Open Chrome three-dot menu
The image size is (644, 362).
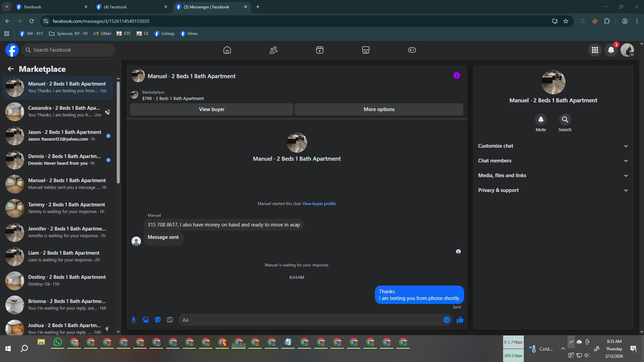[x=637, y=21]
